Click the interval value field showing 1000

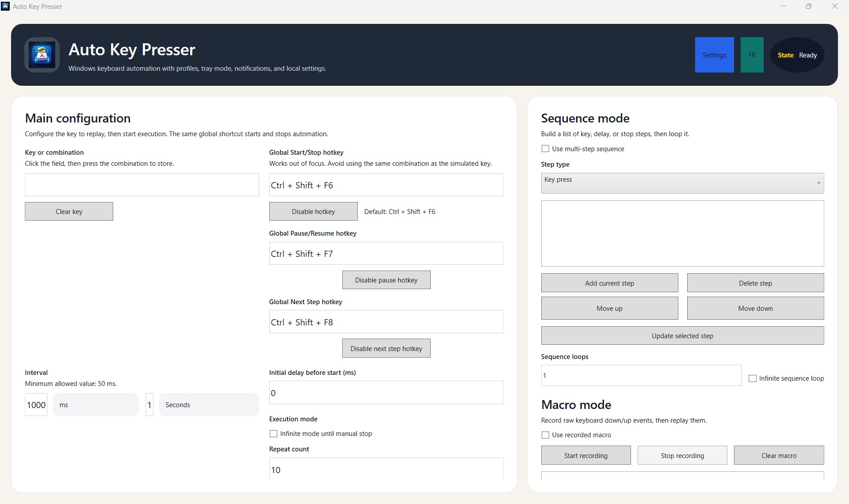click(x=36, y=405)
